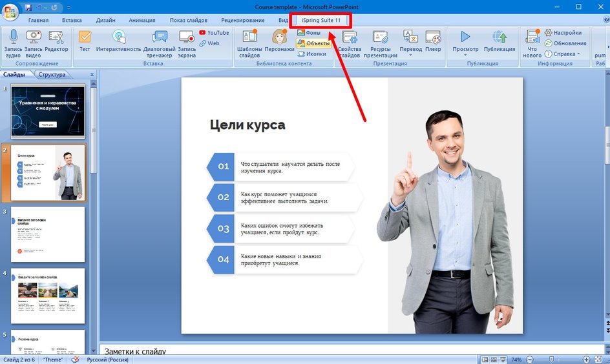Open the Дизайн ribbon tab
610x364 pixels.
(105, 20)
